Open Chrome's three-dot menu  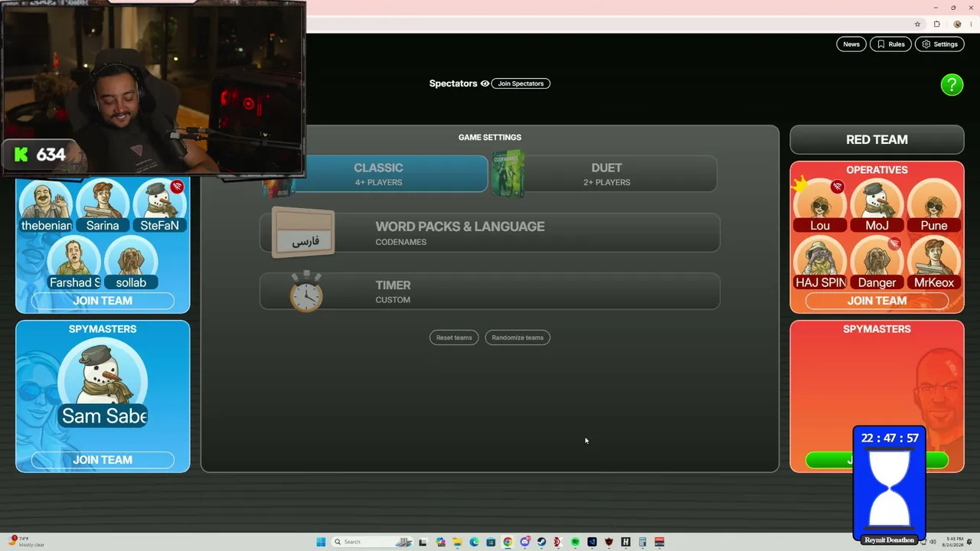971,24
